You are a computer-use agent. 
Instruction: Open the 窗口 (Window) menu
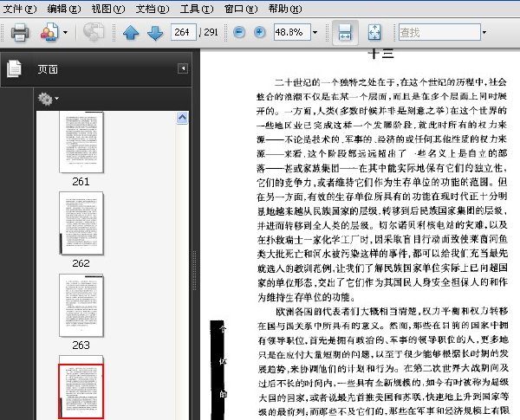[x=241, y=9]
